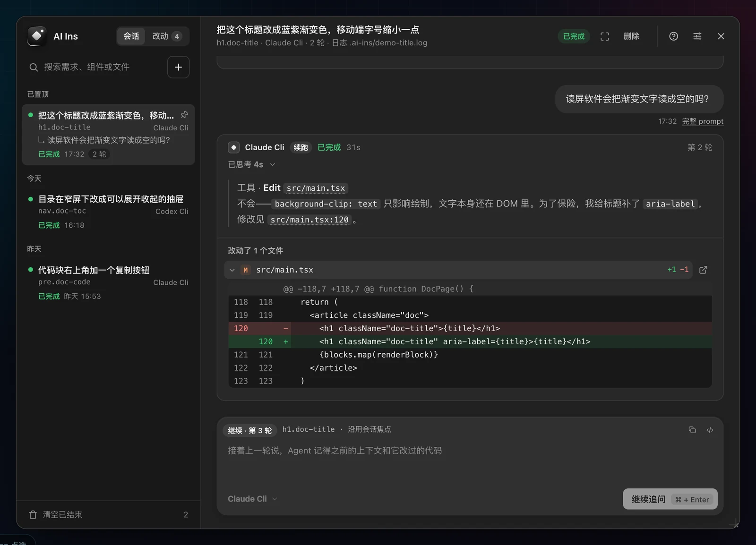
Task: Click 清空已结束 to clear finished sessions
Action: tap(62, 515)
